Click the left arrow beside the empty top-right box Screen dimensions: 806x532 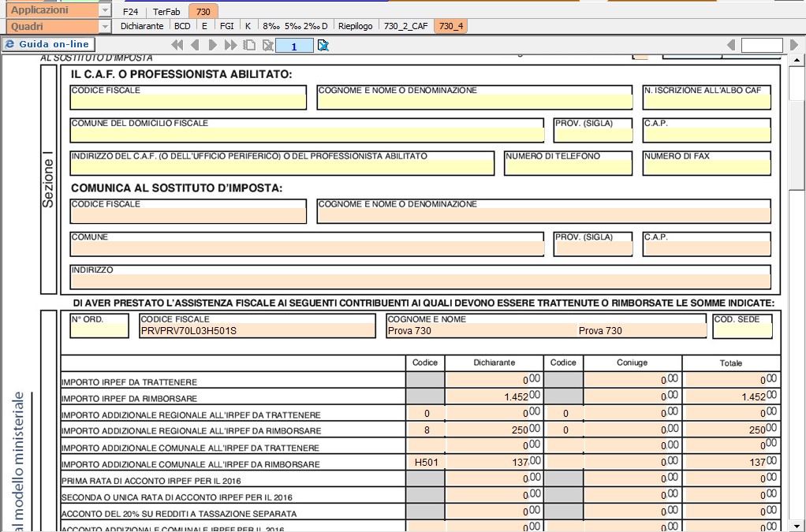point(731,45)
